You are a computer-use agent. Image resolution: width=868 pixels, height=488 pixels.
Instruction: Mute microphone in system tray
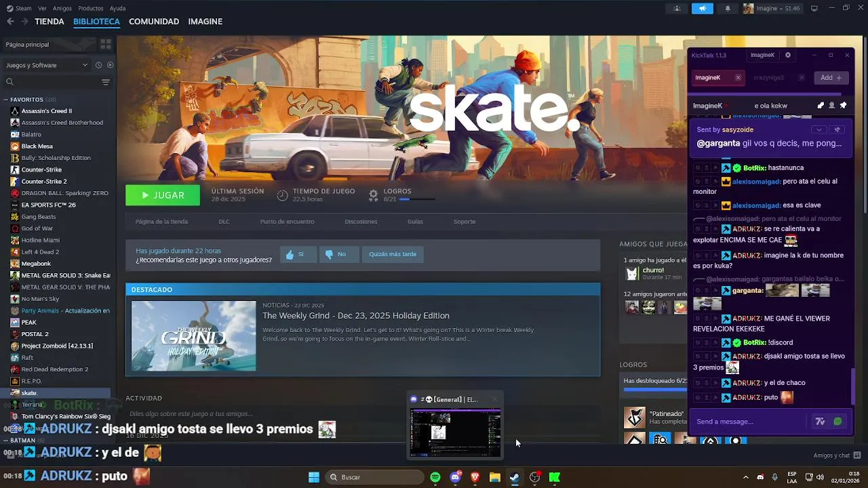click(x=775, y=477)
